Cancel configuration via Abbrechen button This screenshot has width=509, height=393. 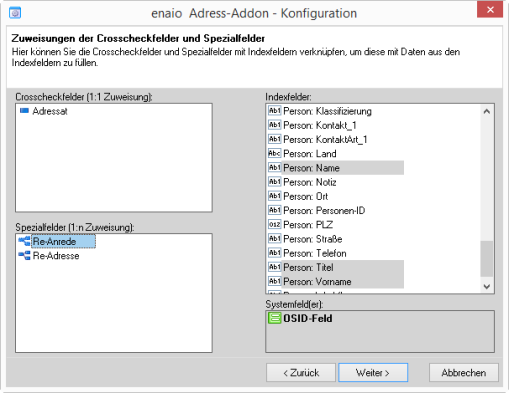464,373
